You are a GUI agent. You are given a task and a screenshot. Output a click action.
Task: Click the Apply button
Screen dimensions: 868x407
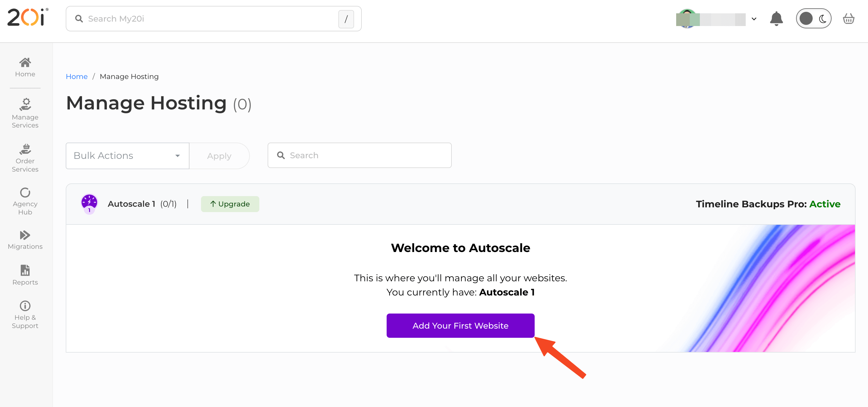coord(219,156)
